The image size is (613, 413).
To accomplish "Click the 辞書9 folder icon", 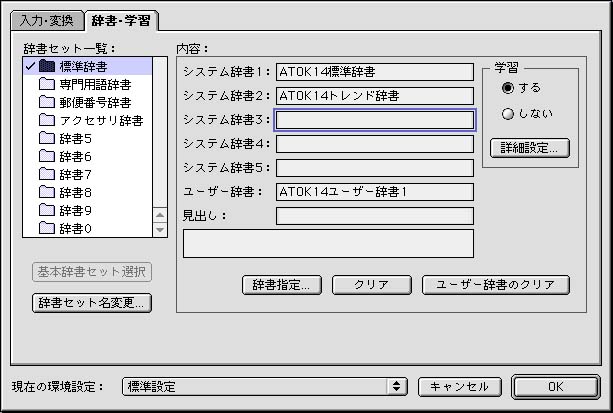I will (47, 210).
